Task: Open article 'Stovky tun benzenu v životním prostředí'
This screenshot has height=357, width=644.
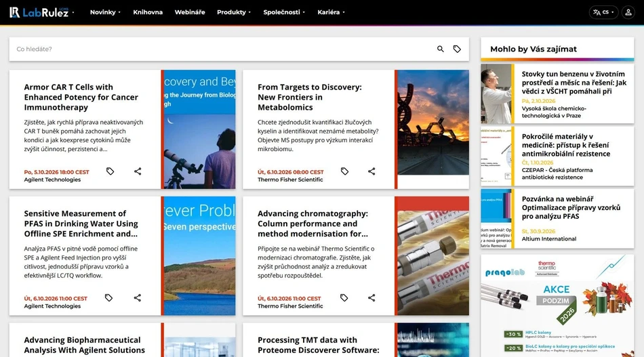Action: click(573, 83)
